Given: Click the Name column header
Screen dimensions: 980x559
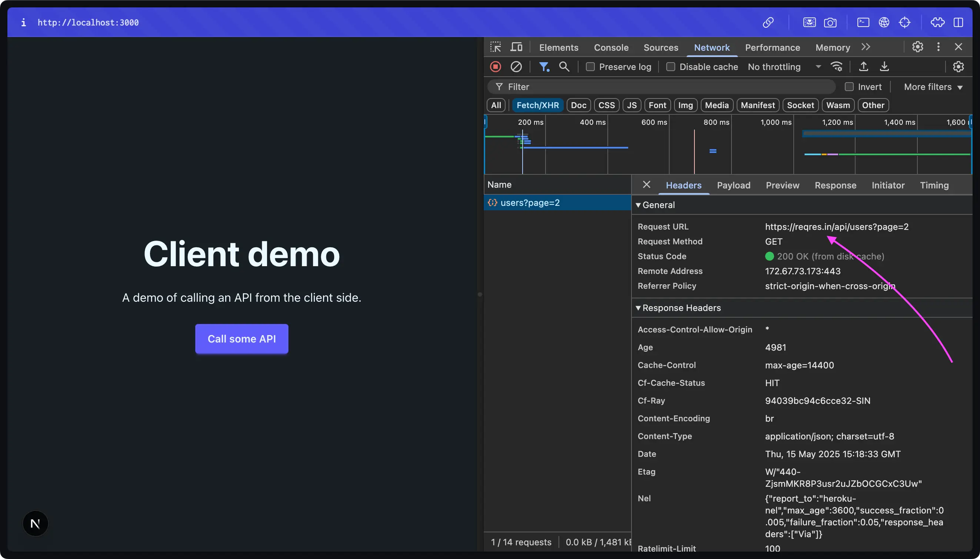Looking at the screenshot, I should coord(557,185).
